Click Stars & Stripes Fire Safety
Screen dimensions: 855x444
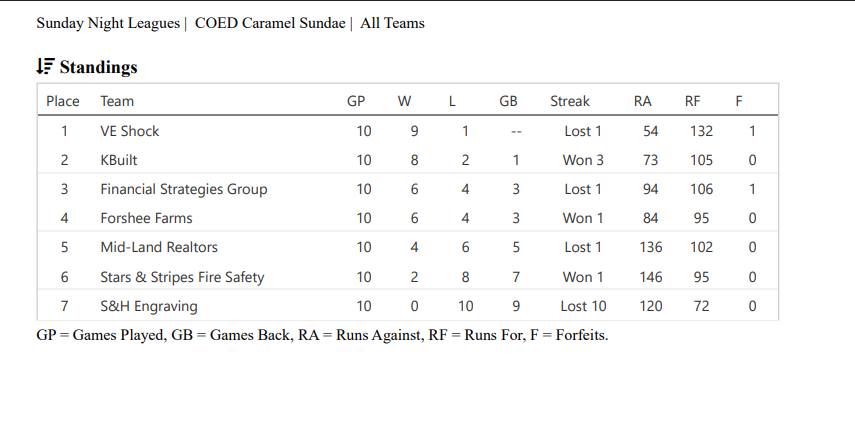click(182, 277)
